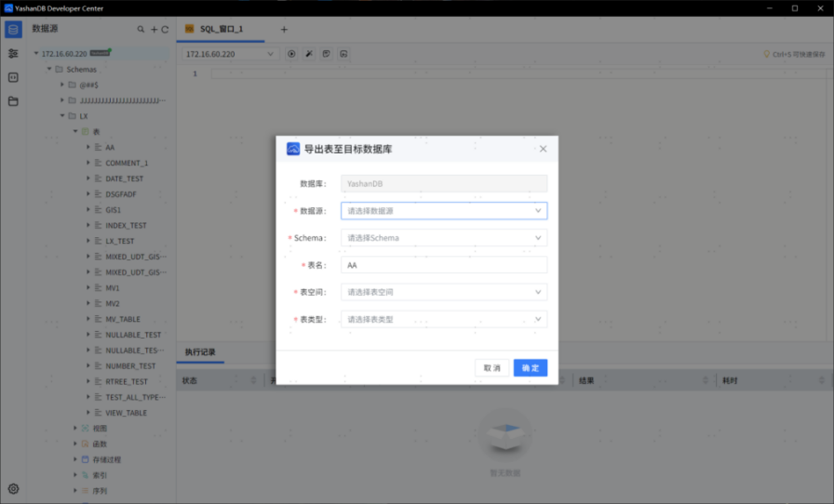The image size is (834, 504).
Task: Click the dialog's YashanDB logo icon
Action: (x=293, y=149)
